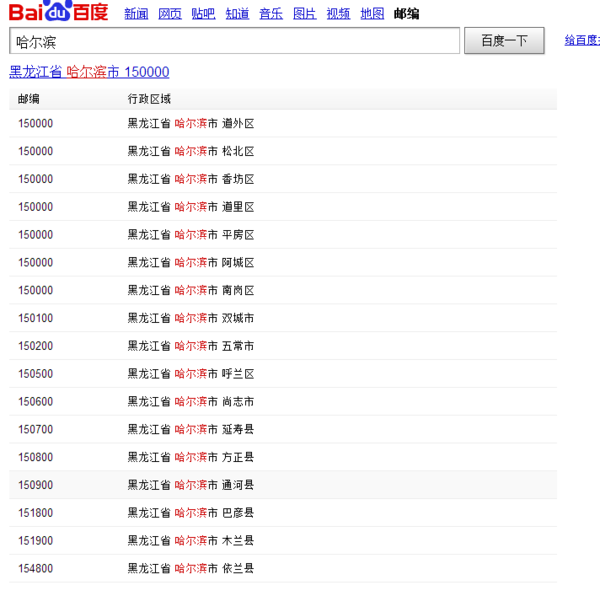Click postal code 150700
600x596 pixels.
pyautogui.click(x=36, y=429)
